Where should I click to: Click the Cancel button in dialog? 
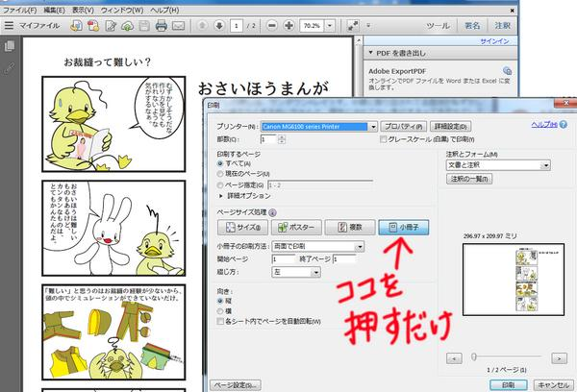click(554, 385)
